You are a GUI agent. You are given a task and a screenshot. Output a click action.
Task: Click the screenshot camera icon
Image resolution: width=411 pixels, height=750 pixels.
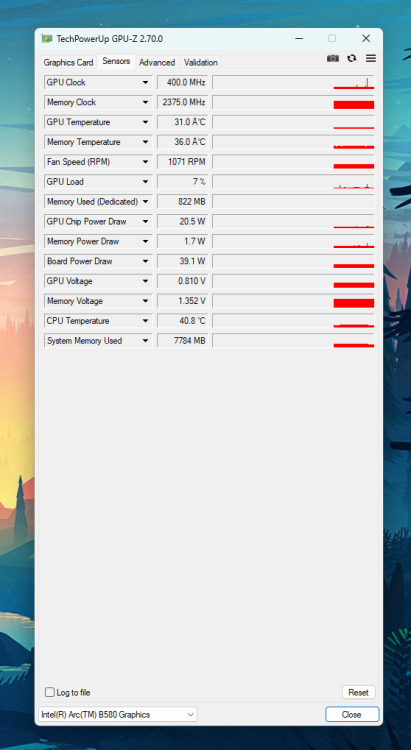333,58
